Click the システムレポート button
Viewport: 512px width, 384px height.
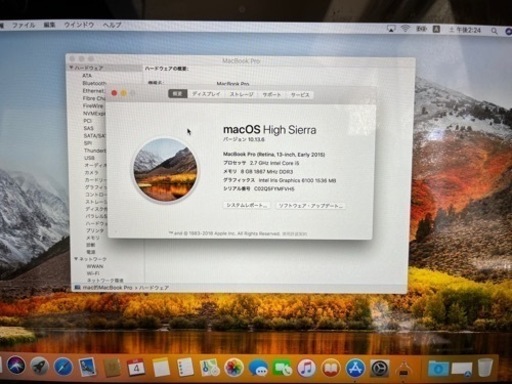[247, 205]
